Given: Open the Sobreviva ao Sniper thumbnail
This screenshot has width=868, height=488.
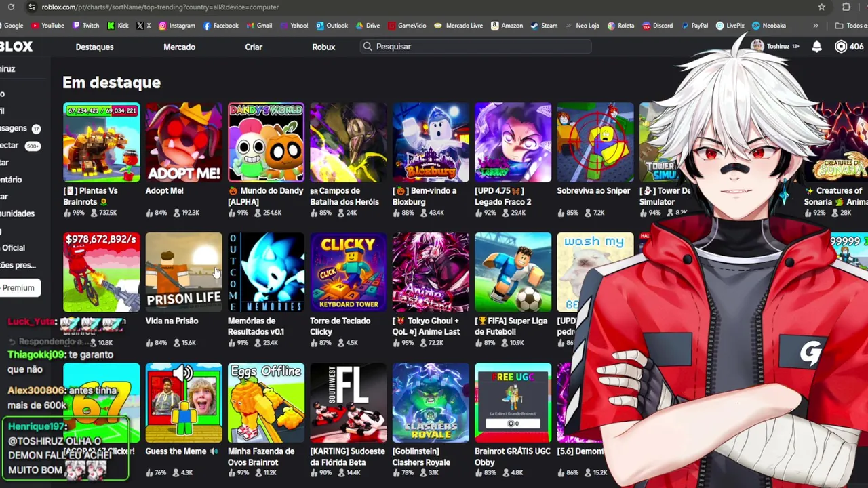Looking at the screenshot, I should pos(595,142).
